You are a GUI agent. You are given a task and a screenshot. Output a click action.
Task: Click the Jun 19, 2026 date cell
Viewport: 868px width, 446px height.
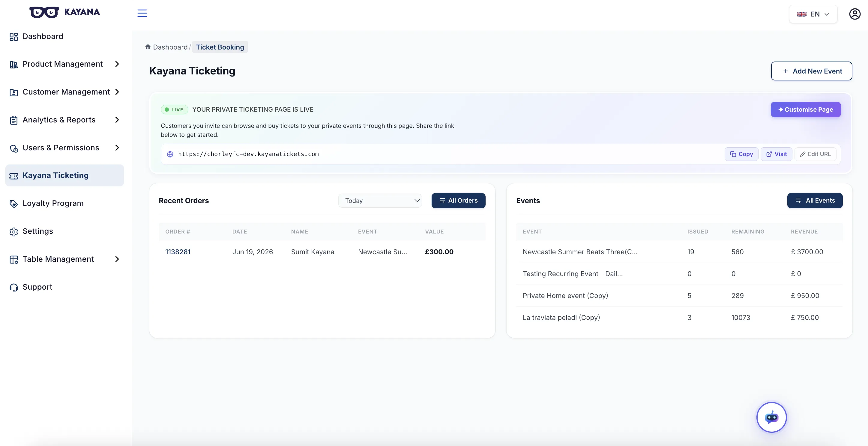click(x=253, y=252)
